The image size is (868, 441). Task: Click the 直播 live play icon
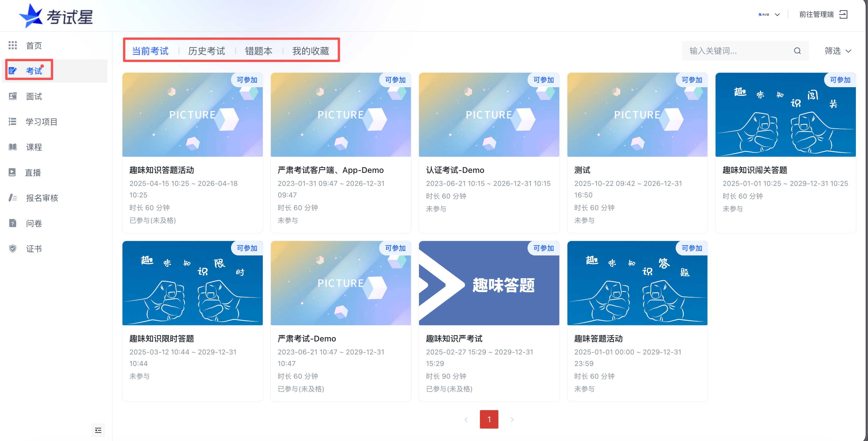tap(12, 173)
